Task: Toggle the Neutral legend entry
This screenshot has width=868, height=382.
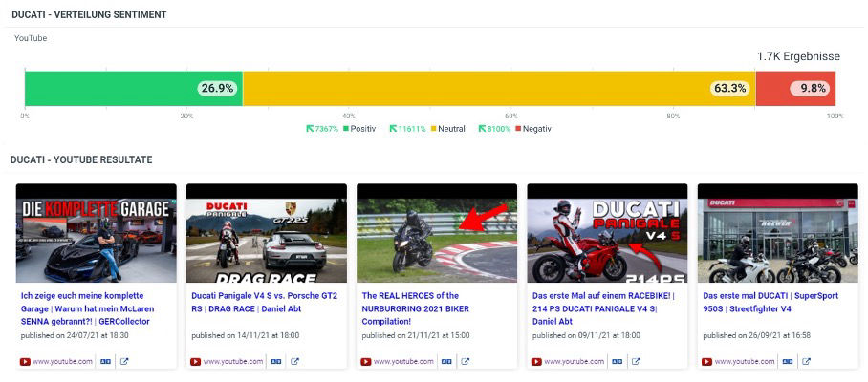Action: (447, 129)
